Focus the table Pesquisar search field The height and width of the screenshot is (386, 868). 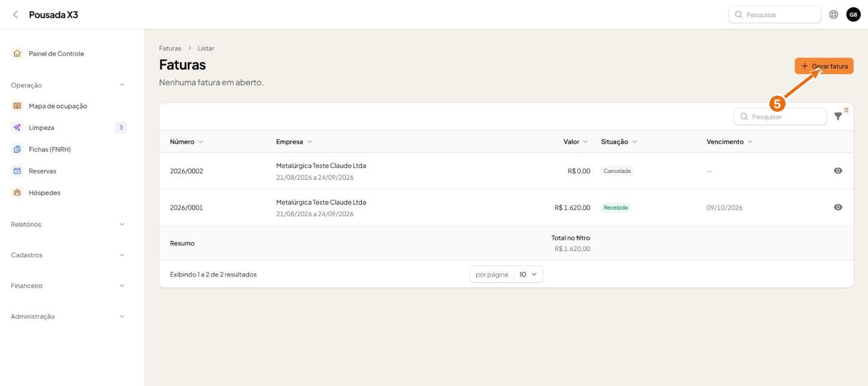[780, 117]
